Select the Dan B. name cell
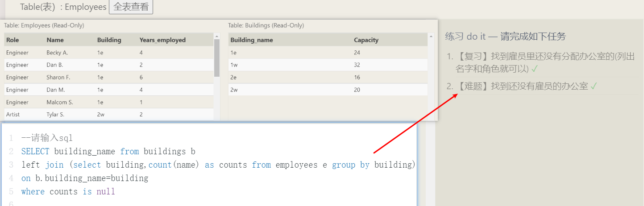Screen dimensions: 644x206 pyautogui.click(x=55, y=65)
